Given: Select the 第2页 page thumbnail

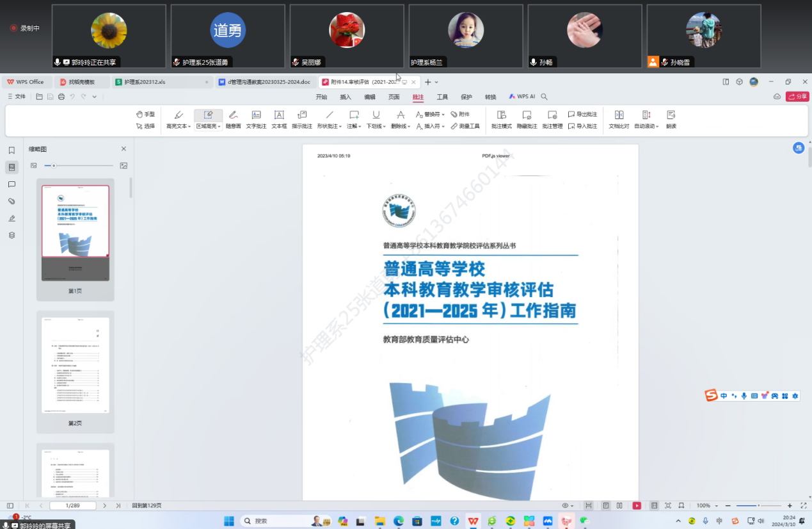Looking at the screenshot, I should (x=76, y=365).
